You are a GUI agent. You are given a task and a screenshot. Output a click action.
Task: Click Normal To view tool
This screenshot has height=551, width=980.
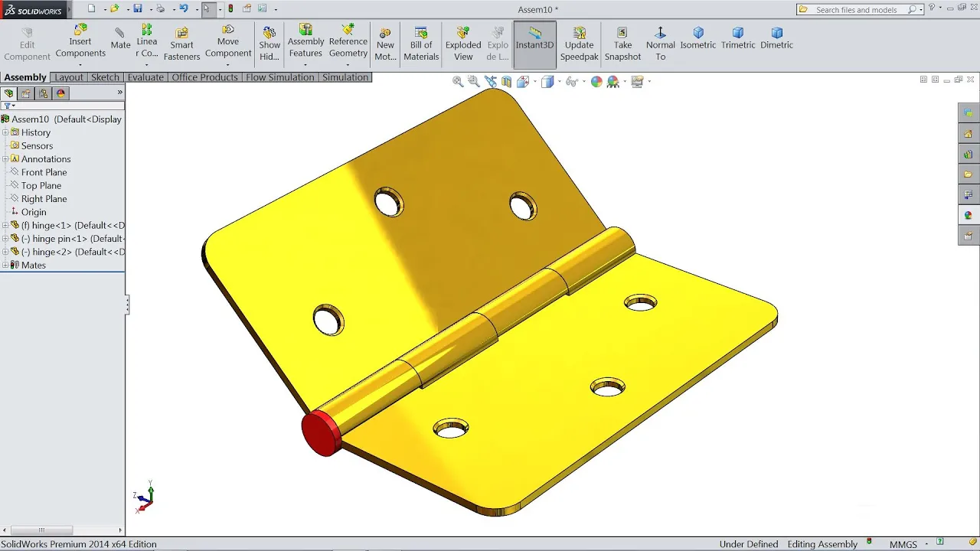(x=660, y=44)
